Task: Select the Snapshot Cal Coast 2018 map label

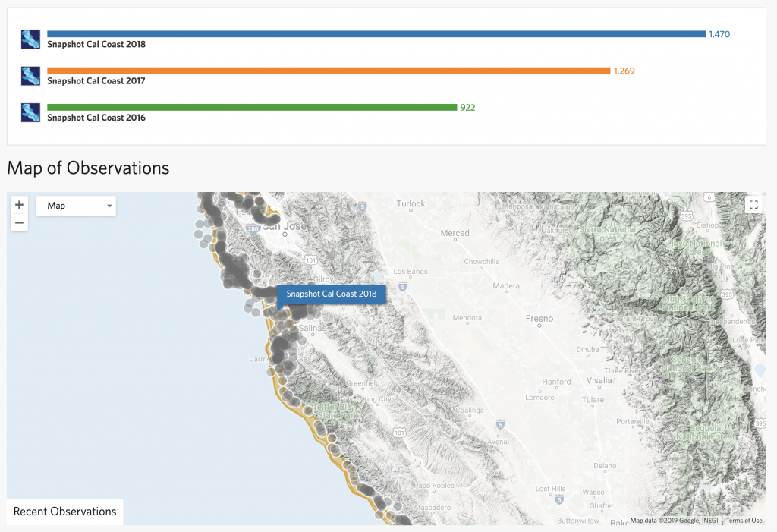Action: [332, 294]
